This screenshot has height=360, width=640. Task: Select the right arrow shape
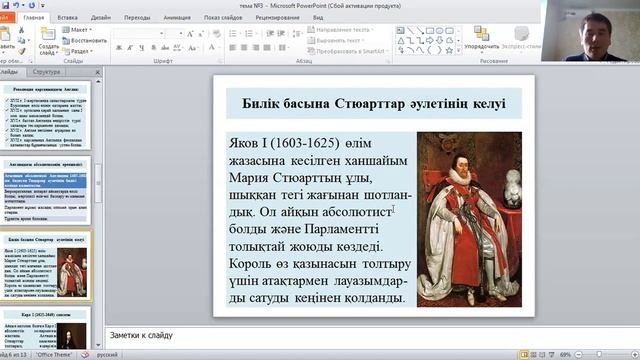point(430,40)
